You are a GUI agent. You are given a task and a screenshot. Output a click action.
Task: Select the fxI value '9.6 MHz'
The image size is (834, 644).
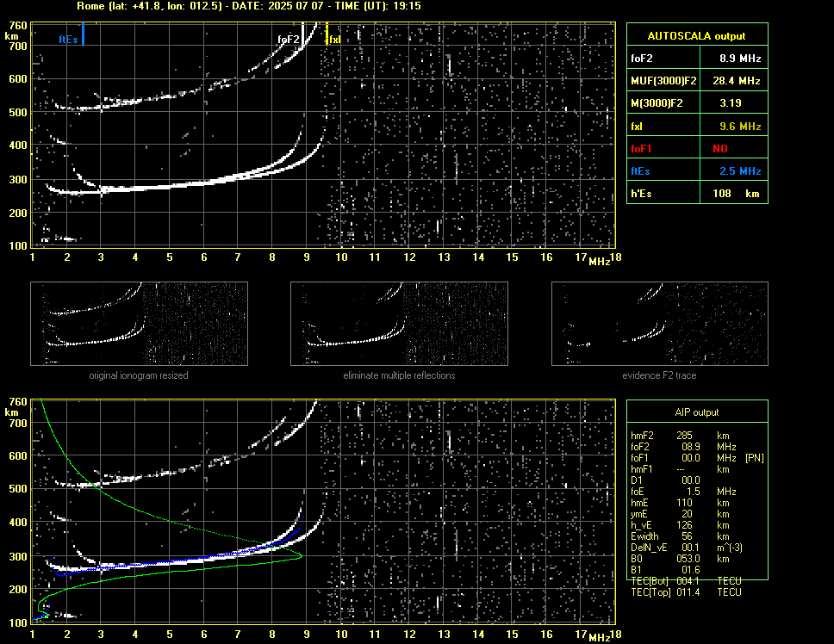tap(740, 127)
